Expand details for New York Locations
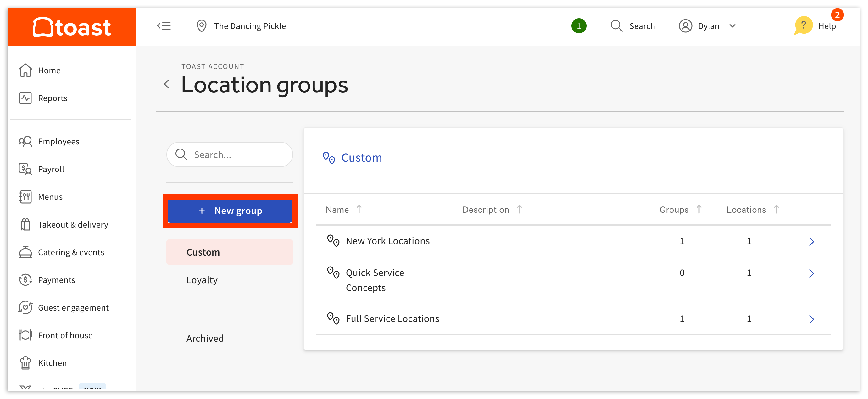Viewport: 868px width, 399px height. (x=811, y=241)
